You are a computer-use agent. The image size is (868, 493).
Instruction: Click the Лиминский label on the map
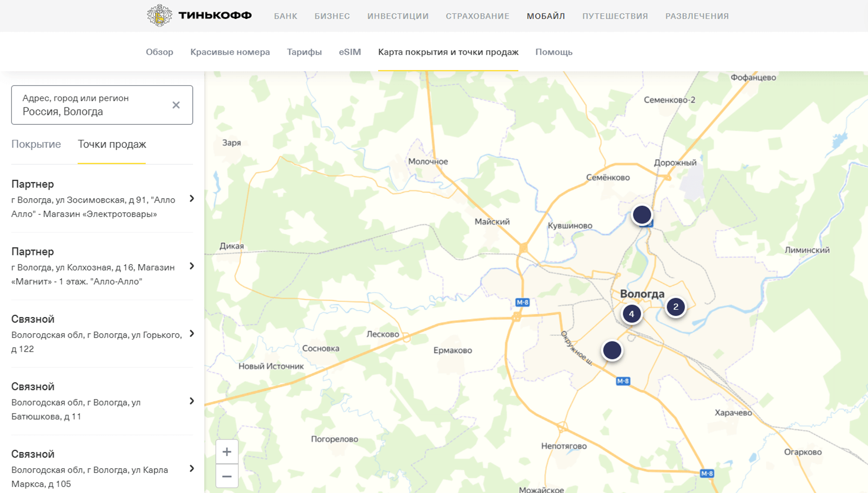click(x=807, y=250)
